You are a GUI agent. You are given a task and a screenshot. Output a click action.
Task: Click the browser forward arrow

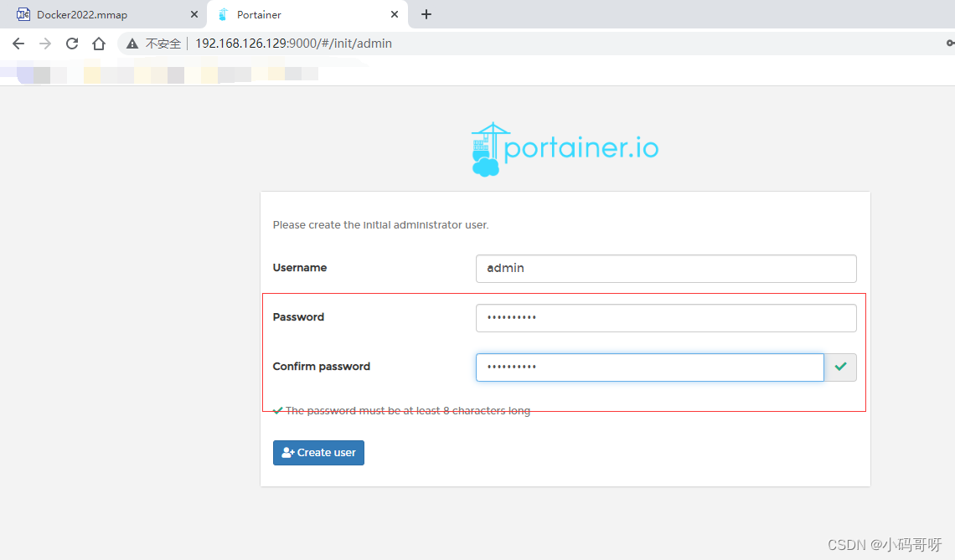[45, 44]
